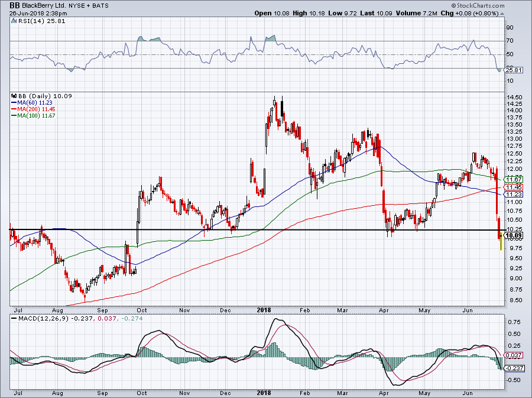This screenshot has height=398, width=532.
Task: Click the 25.81 RSI value tag on right axis
Action: click(514, 70)
